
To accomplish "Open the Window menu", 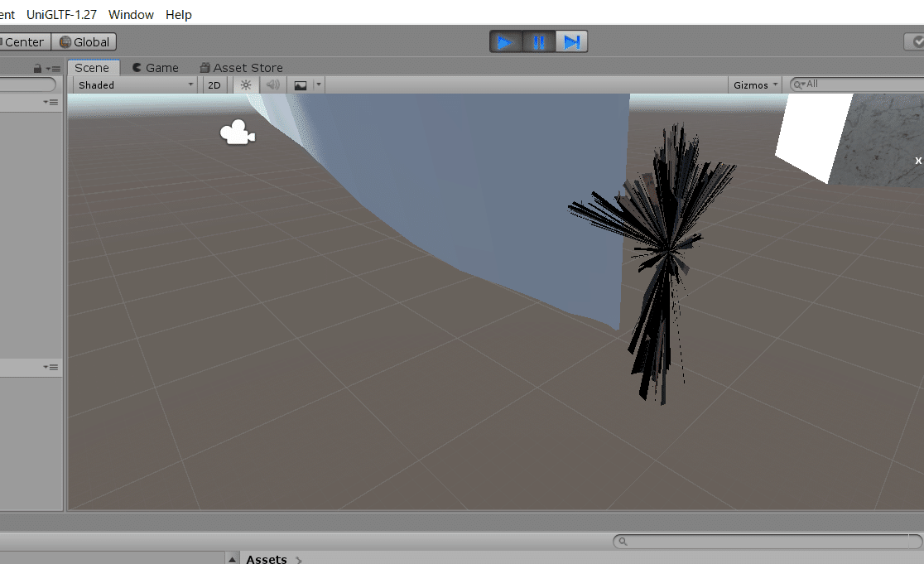I will pos(131,15).
